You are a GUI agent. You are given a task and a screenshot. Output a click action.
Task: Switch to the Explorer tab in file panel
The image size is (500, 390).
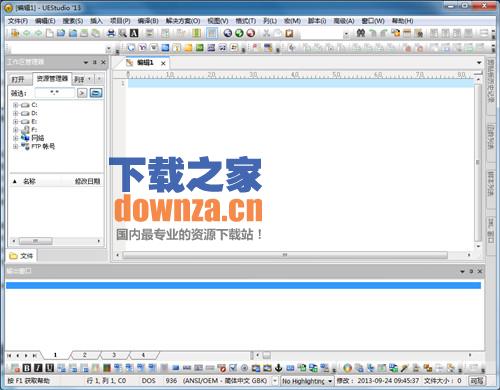click(x=52, y=79)
